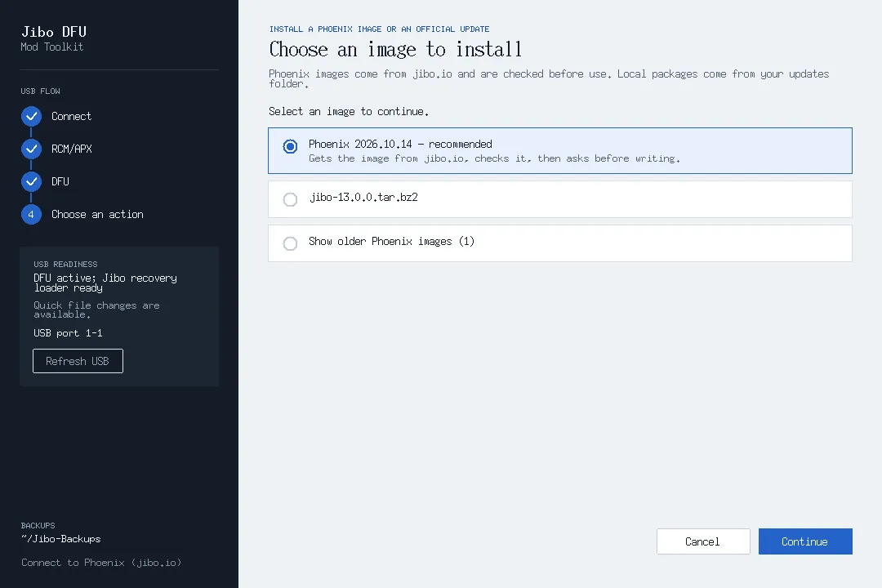The image size is (882, 588).
Task: Click the DFU active; Jibo recovery loader ready status
Action: (x=105, y=283)
